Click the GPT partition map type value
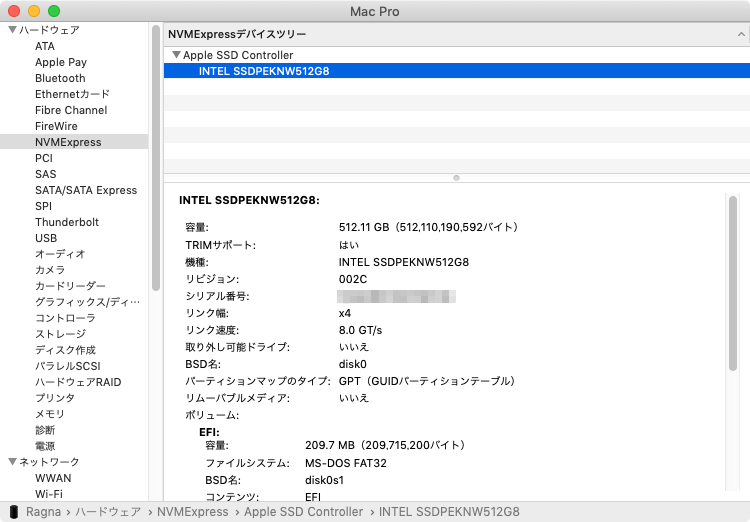Viewport: 750px width, 522px height. click(x=427, y=381)
